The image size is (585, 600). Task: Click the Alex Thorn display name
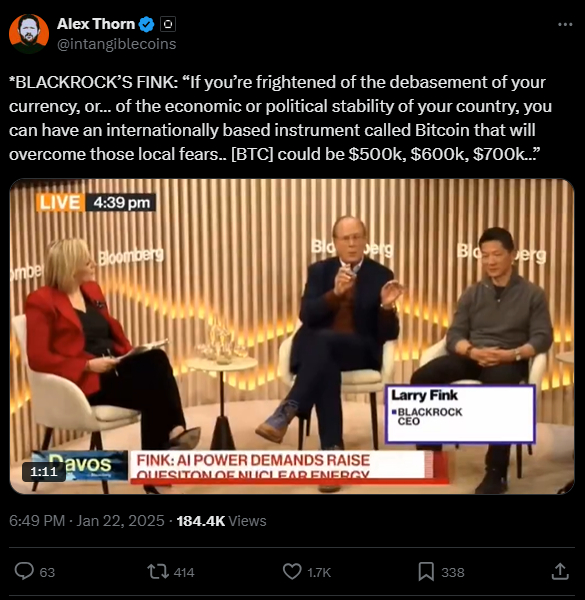click(96, 24)
